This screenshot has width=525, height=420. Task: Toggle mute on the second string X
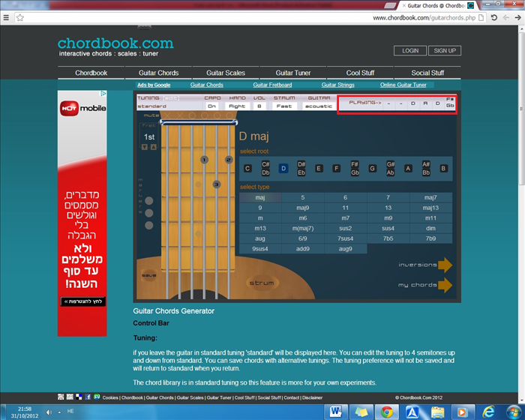(180, 115)
